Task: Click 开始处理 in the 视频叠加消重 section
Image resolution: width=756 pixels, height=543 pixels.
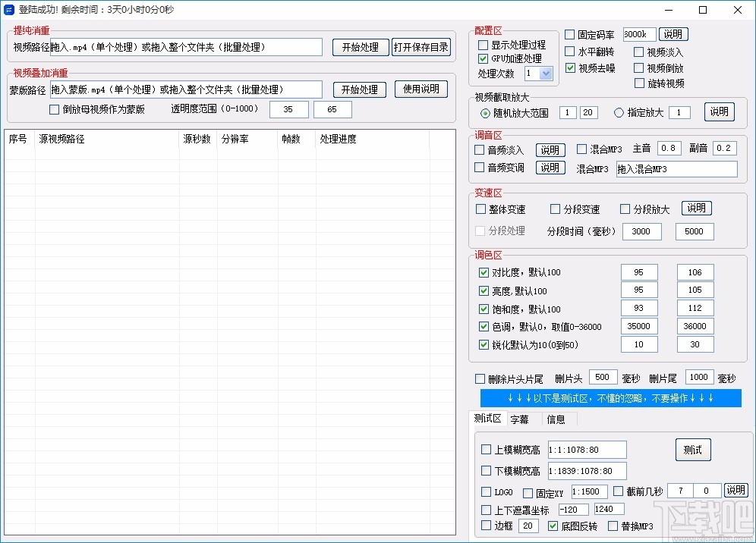Action: 359,89
